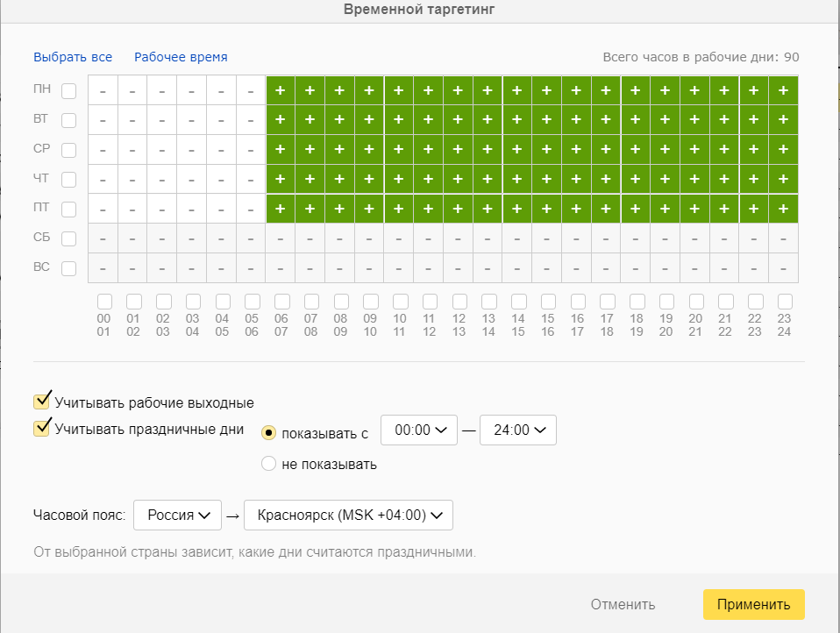Select the не показывать radio button

(x=268, y=464)
